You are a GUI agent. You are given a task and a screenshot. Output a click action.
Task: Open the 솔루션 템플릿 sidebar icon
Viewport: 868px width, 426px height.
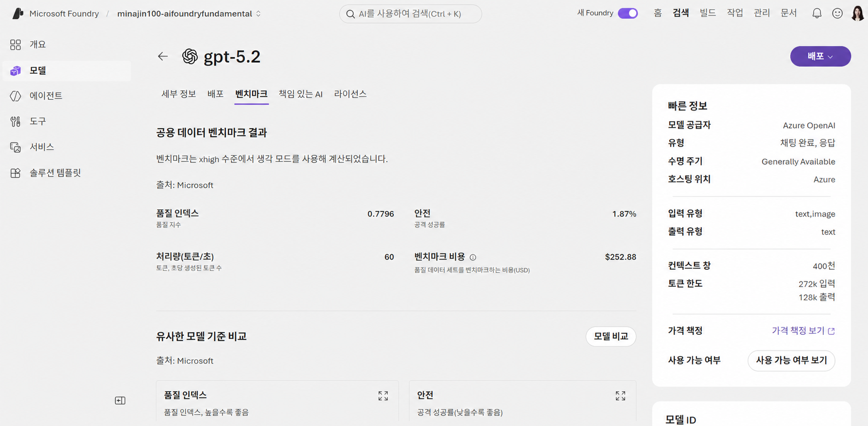[x=16, y=173]
